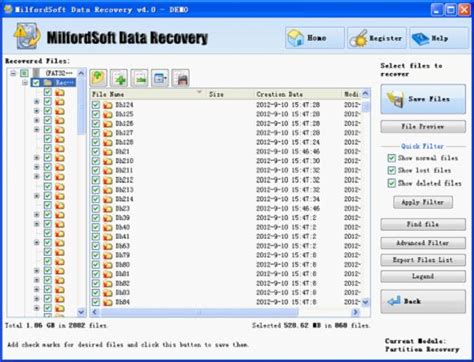Click the file list scroll-up arrow
Screen dimensions: 474x362
(x=365, y=94)
